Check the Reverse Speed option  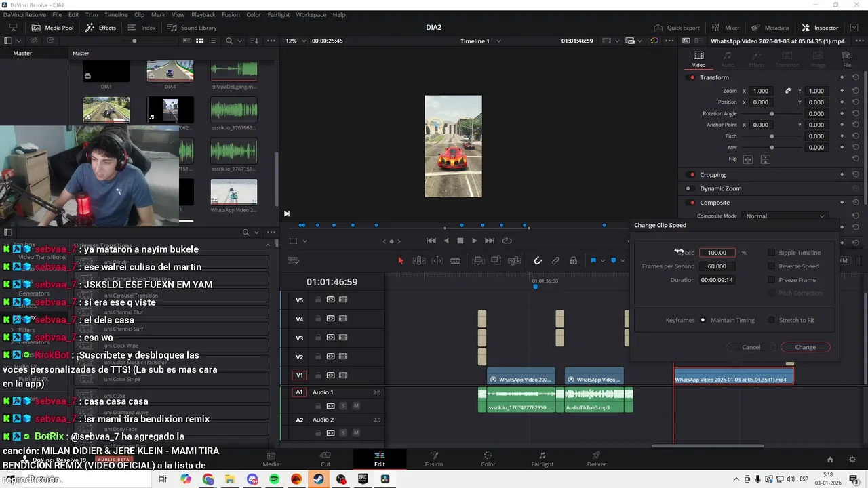coord(771,266)
